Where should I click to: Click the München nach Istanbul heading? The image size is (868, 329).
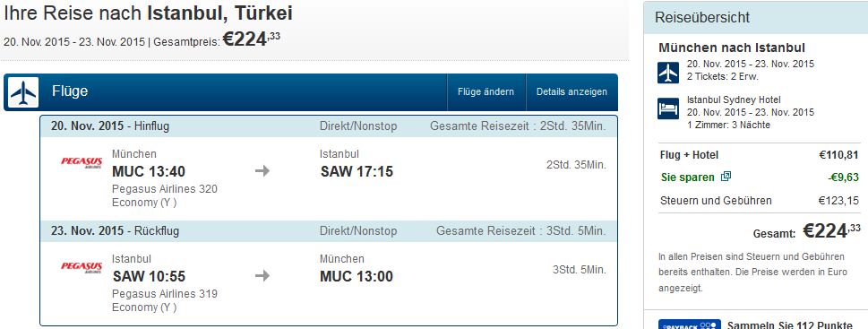pos(732,48)
